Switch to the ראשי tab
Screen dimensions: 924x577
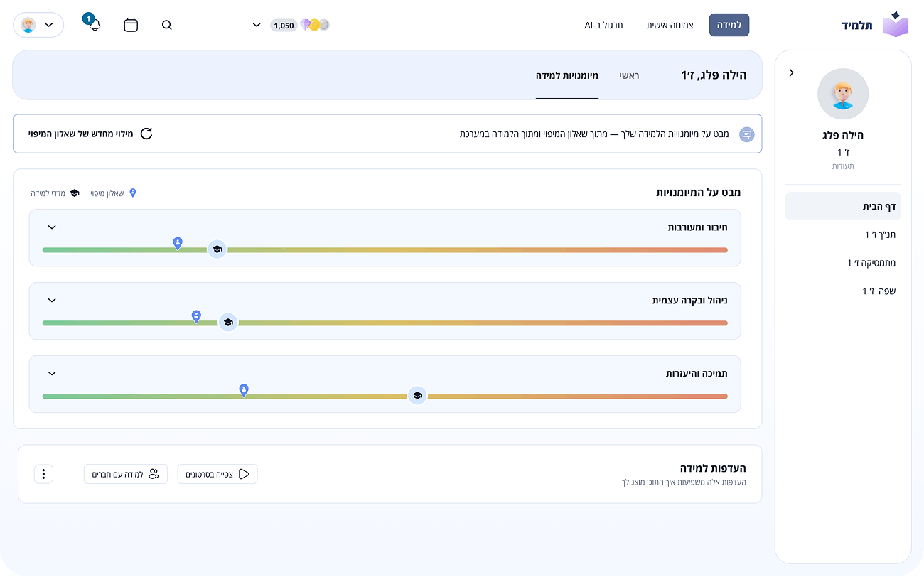click(x=629, y=75)
